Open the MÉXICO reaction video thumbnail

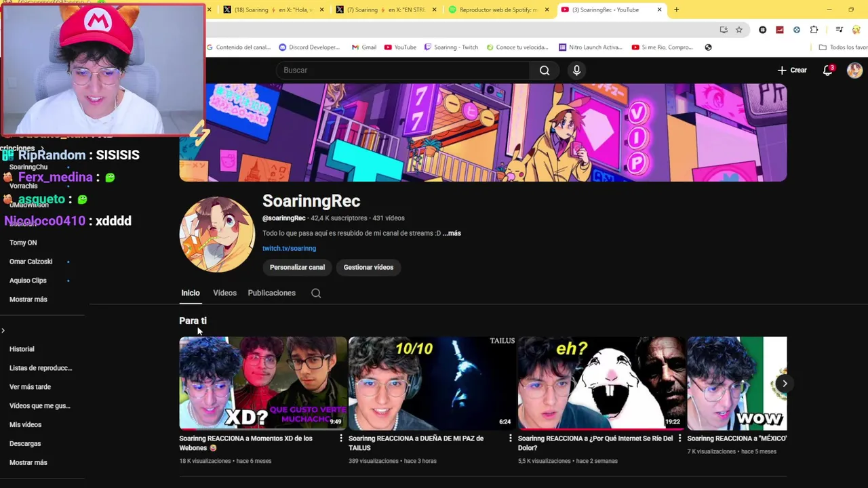click(737, 383)
